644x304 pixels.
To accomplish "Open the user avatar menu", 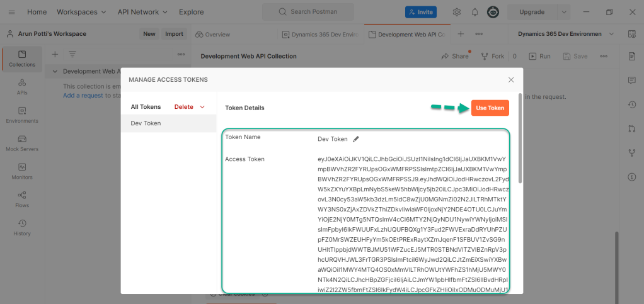I will tap(493, 12).
